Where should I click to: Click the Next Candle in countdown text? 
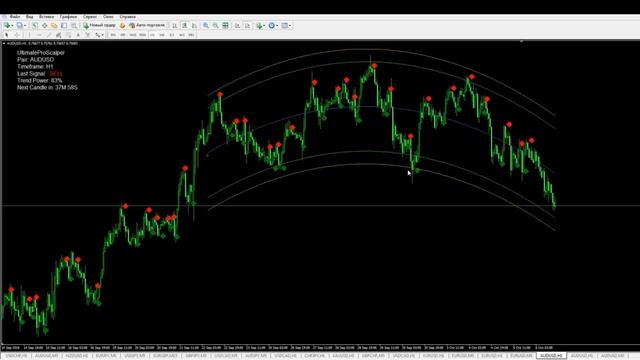47,87
